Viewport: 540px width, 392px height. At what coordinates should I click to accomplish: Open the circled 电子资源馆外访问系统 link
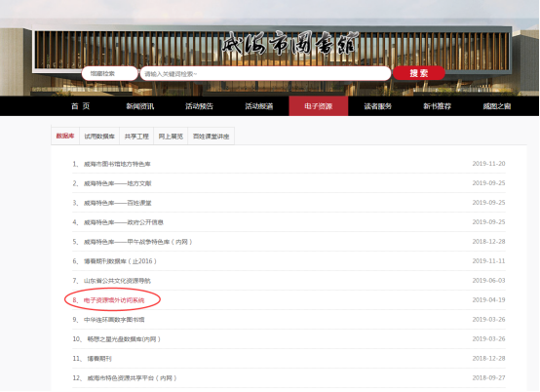click(114, 300)
